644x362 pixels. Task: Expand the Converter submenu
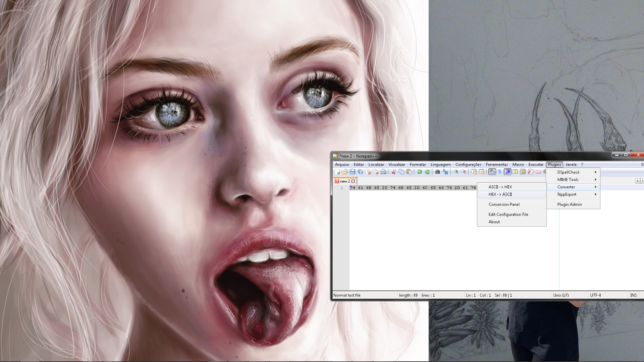coord(573,187)
